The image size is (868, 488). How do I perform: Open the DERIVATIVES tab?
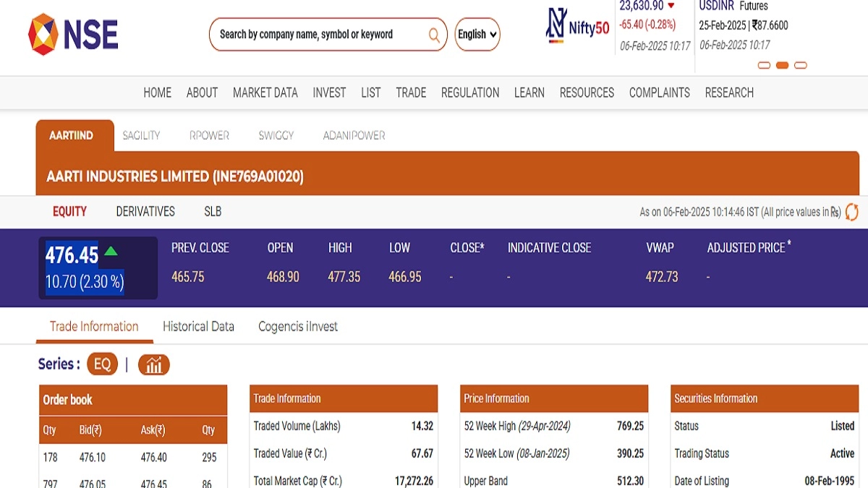pyautogui.click(x=145, y=212)
